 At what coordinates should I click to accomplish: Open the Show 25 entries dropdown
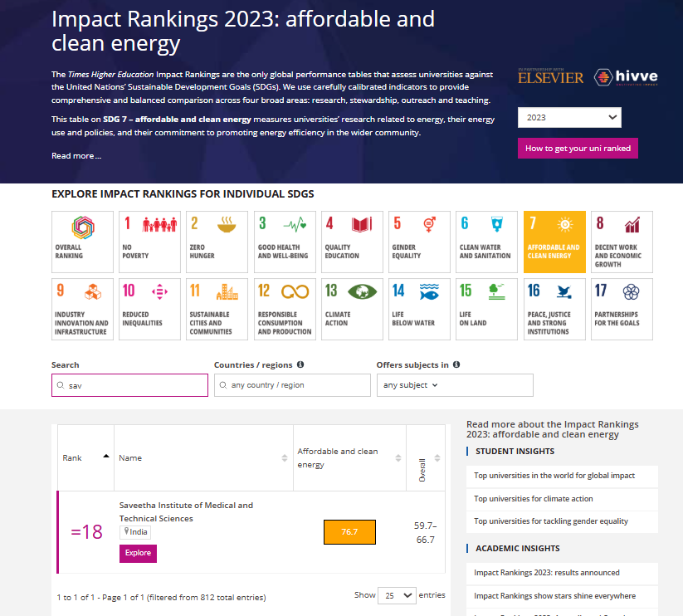pos(397,595)
